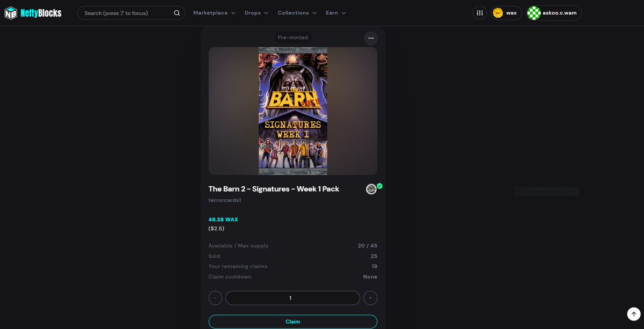Jump to top with arrow button
The height and width of the screenshot is (329, 644).
click(634, 314)
